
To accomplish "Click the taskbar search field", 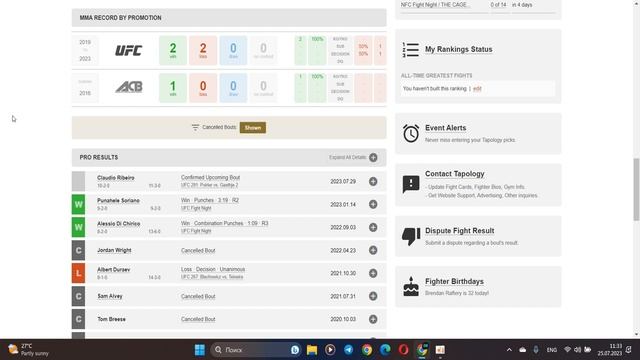I will (x=255, y=350).
